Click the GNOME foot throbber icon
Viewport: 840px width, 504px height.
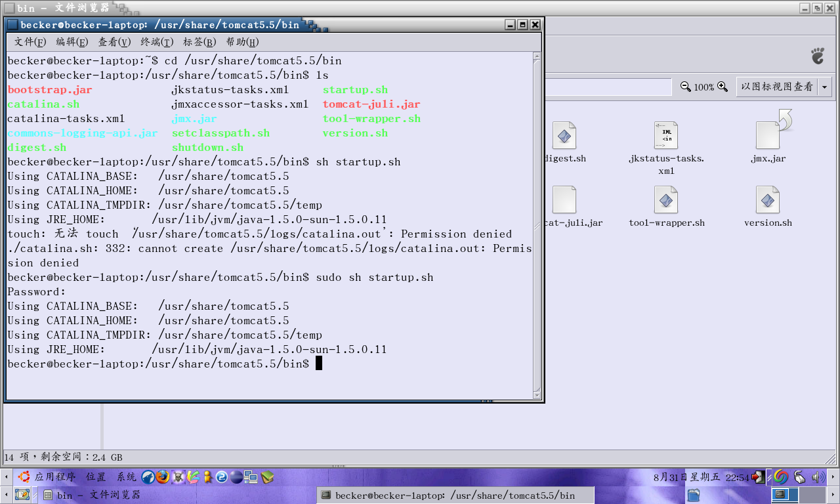click(x=818, y=55)
